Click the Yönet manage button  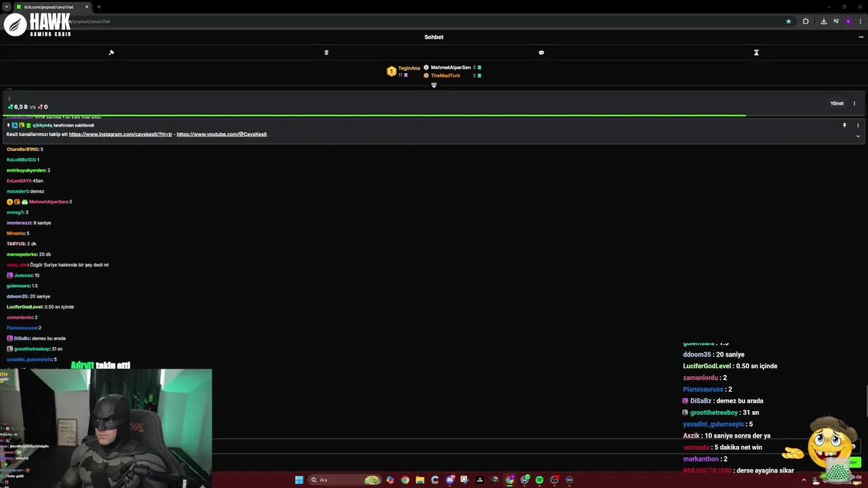coord(837,104)
